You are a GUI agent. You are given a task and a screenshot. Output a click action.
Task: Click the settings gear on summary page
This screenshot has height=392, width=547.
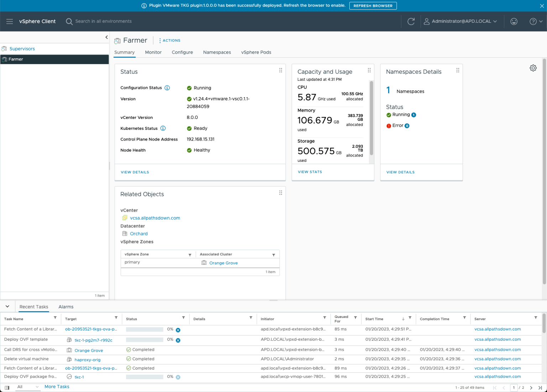(533, 68)
